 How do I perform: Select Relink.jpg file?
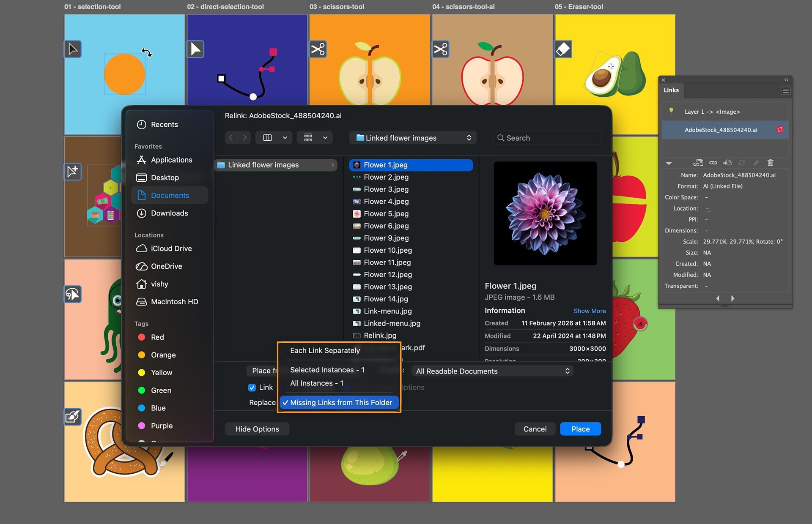coord(411,336)
